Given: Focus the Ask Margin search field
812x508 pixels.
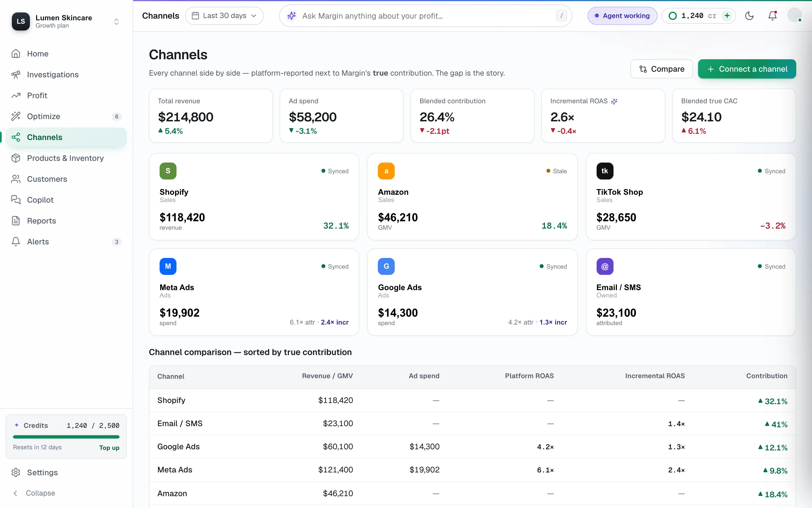Looking at the screenshot, I should coord(425,16).
